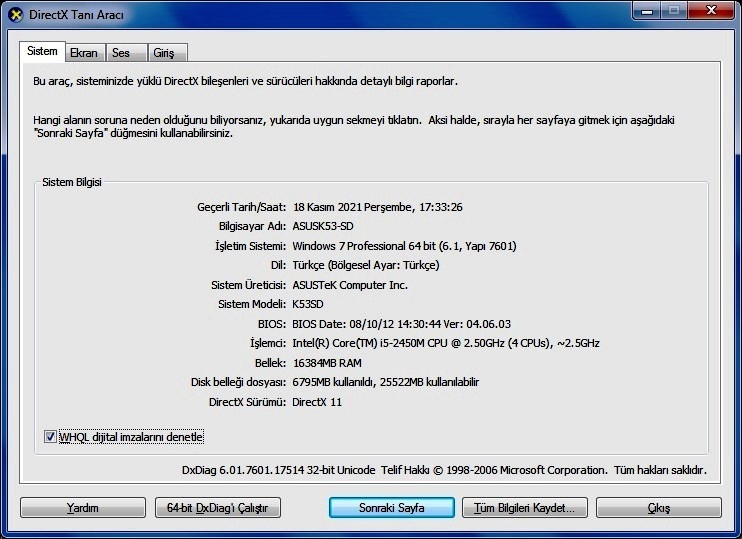Select ASUSTeK Computer Inc. value
The width and height of the screenshot is (742, 539).
pyautogui.click(x=350, y=285)
